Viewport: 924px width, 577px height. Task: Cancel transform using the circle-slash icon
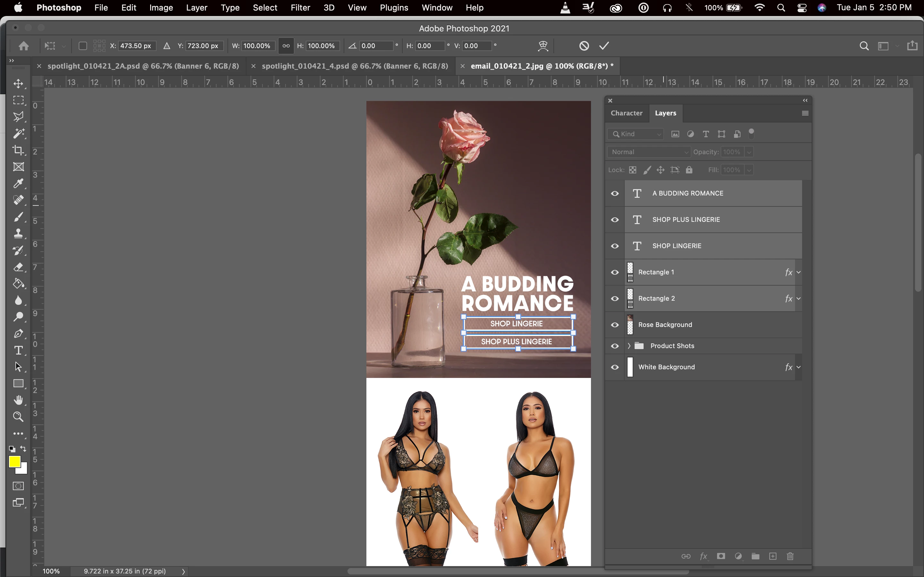coord(584,46)
